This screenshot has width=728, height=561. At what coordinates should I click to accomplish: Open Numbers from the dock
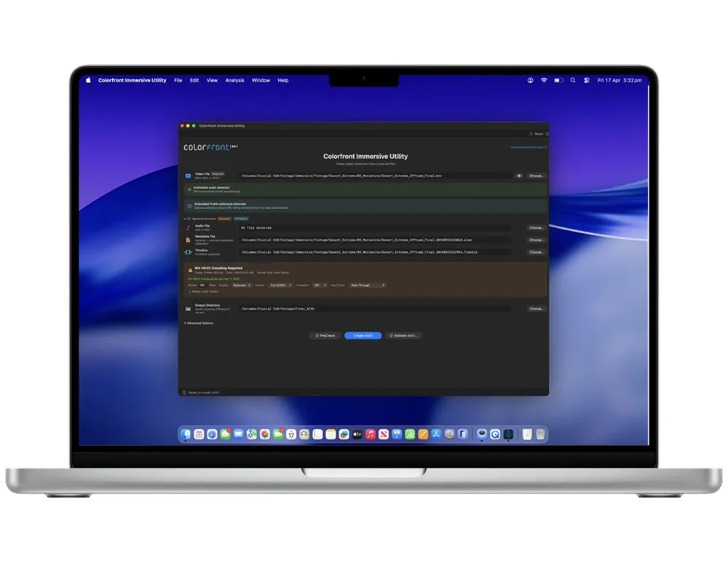[410, 434]
